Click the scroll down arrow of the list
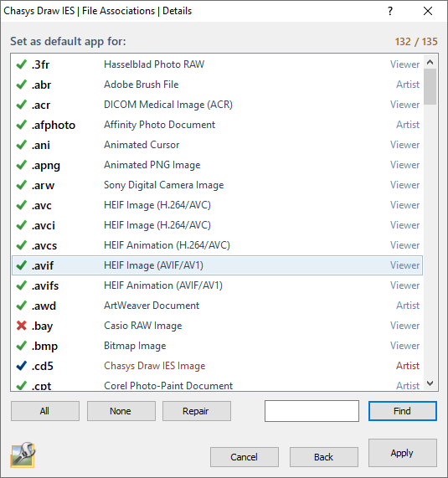 (430, 383)
